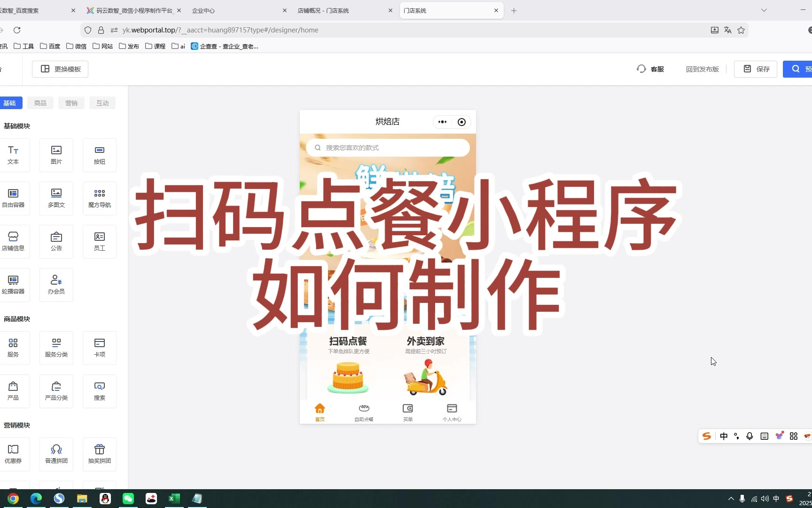Click the 更换模板 change template button

(60, 69)
